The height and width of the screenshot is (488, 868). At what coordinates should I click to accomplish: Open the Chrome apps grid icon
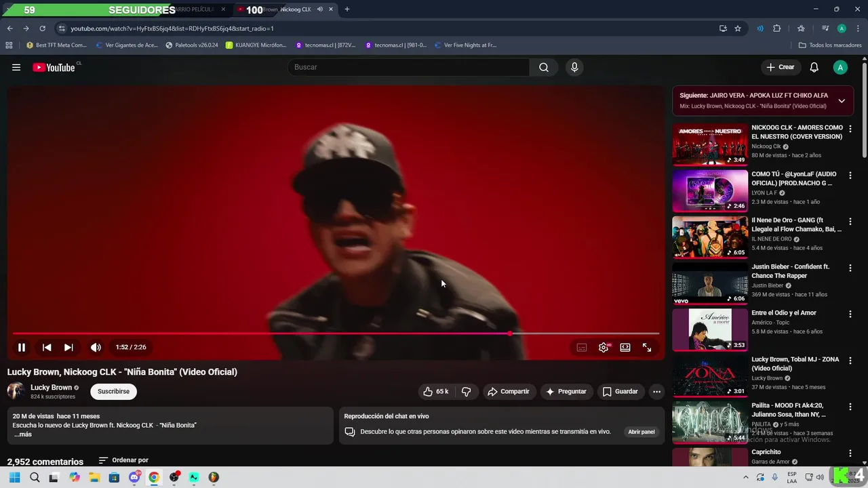click(x=9, y=45)
